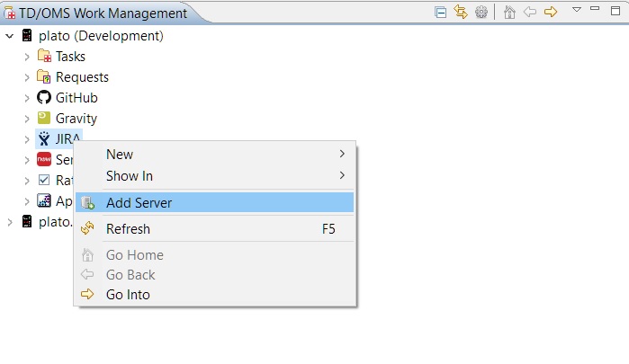Choose Add Server from context menu
The image size is (629, 364).
(x=139, y=203)
